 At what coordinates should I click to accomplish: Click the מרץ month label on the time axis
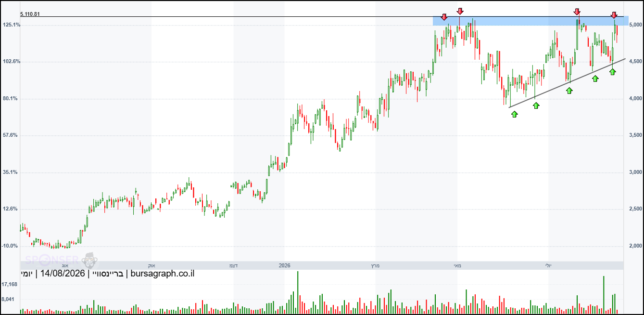pyautogui.click(x=375, y=265)
